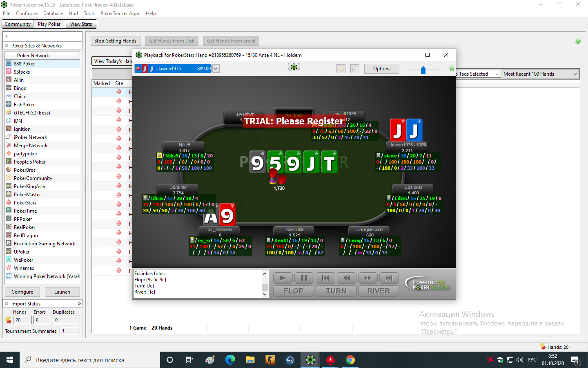This screenshot has height=368, width=588.
Task: Click green help icon in main window
Action: (578, 41)
